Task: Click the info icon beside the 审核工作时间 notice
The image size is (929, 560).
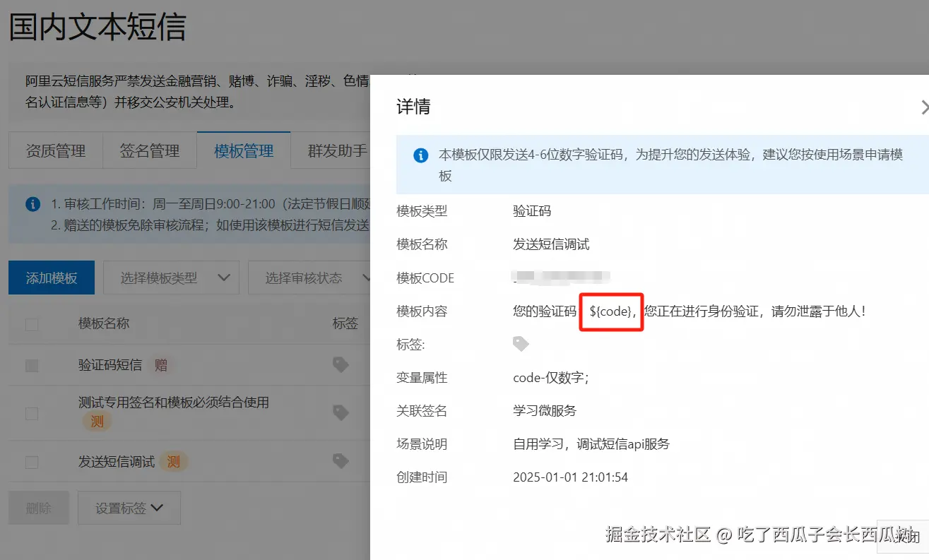Action: pos(32,204)
